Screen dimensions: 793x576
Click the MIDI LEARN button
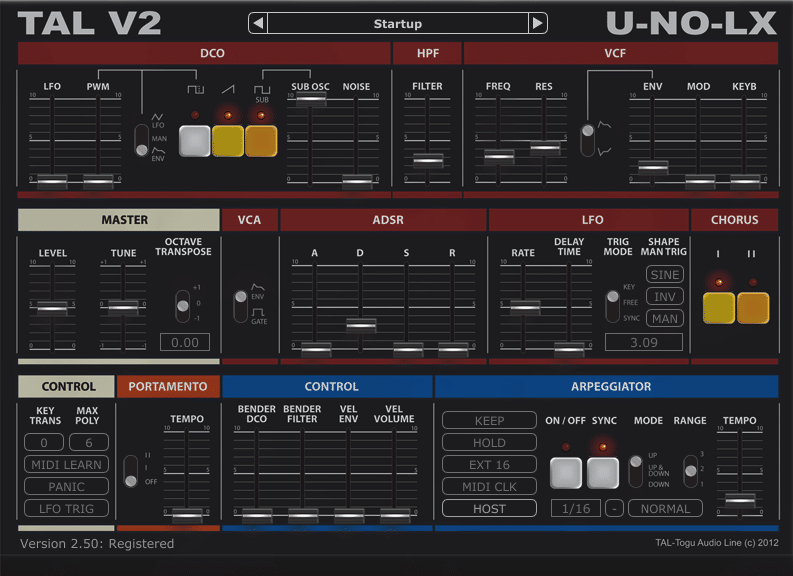[66, 464]
